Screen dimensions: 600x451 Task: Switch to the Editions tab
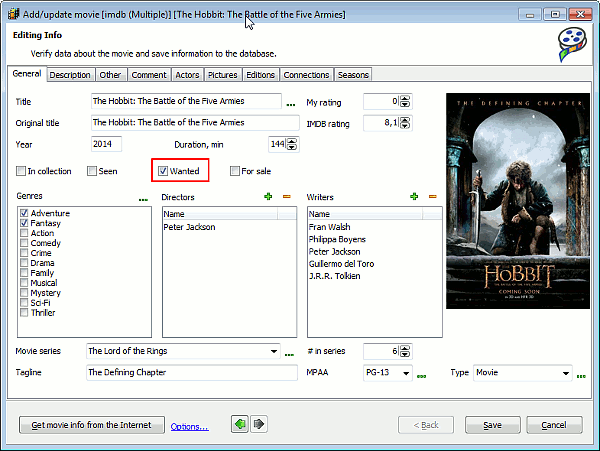260,75
